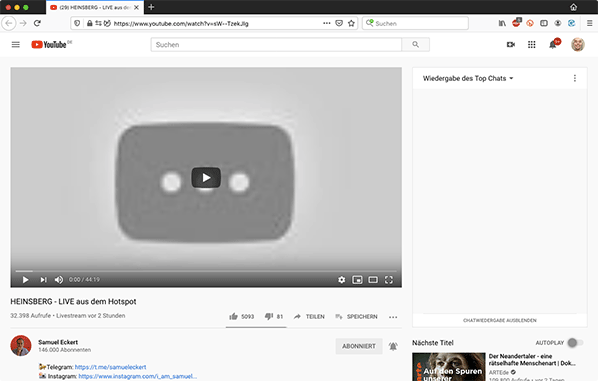Open Samuel Eckert channel name

coord(58,342)
